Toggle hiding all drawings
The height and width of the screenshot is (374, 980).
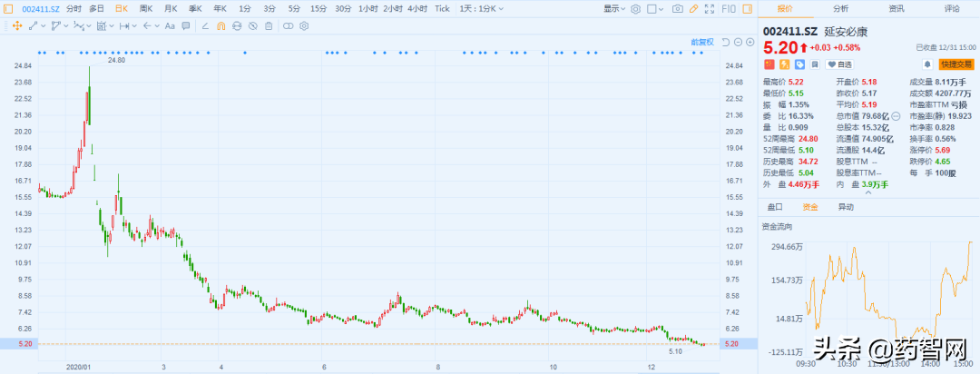[x=252, y=25]
